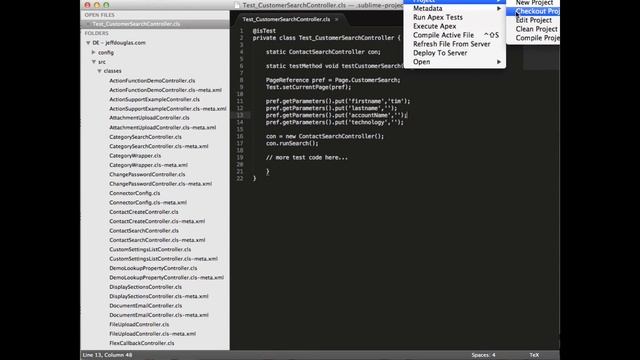Viewport: 640px width, 360px height.
Task: Choose Compile Active File
Action: [x=454, y=35]
